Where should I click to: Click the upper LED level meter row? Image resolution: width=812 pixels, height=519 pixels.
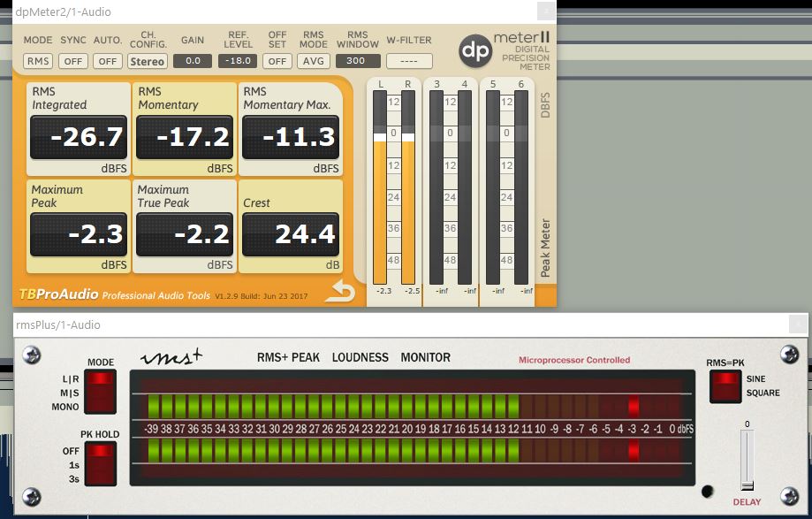[412, 407]
